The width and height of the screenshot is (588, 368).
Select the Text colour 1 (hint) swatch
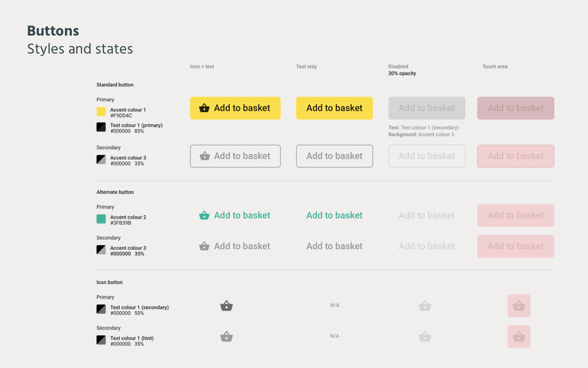pyautogui.click(x=101, y=340)
